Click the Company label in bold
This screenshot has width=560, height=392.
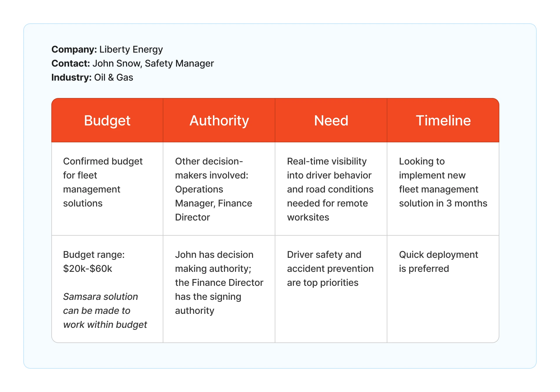(74, 50)
